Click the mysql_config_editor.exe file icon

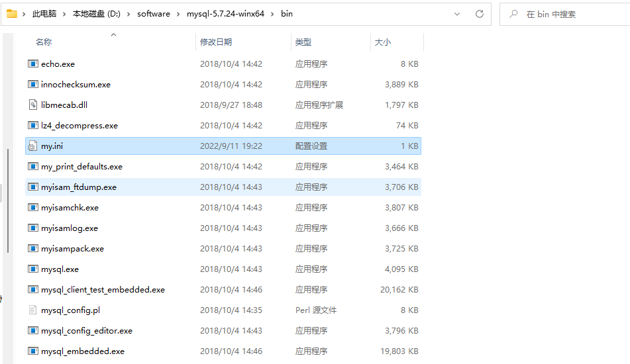coord(33,330)
